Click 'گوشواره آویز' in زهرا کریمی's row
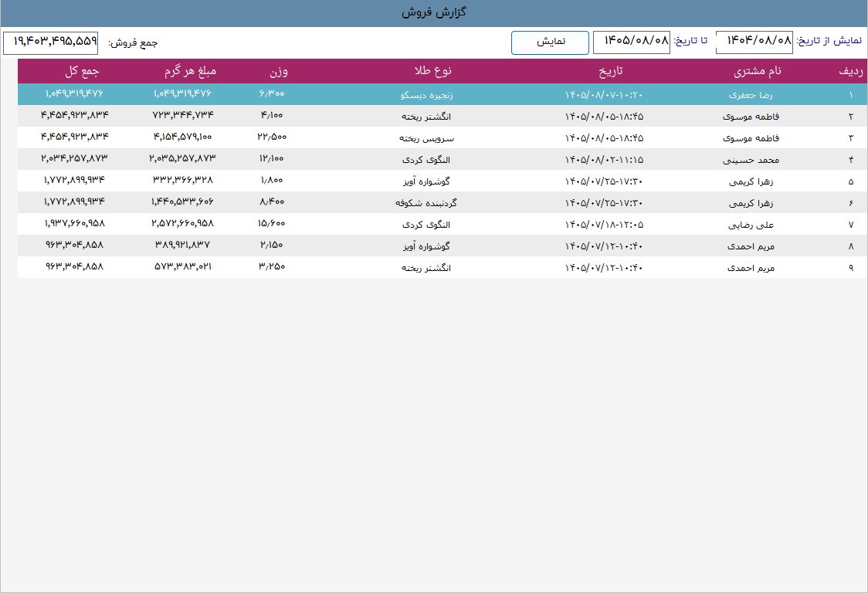 point(426,181)
